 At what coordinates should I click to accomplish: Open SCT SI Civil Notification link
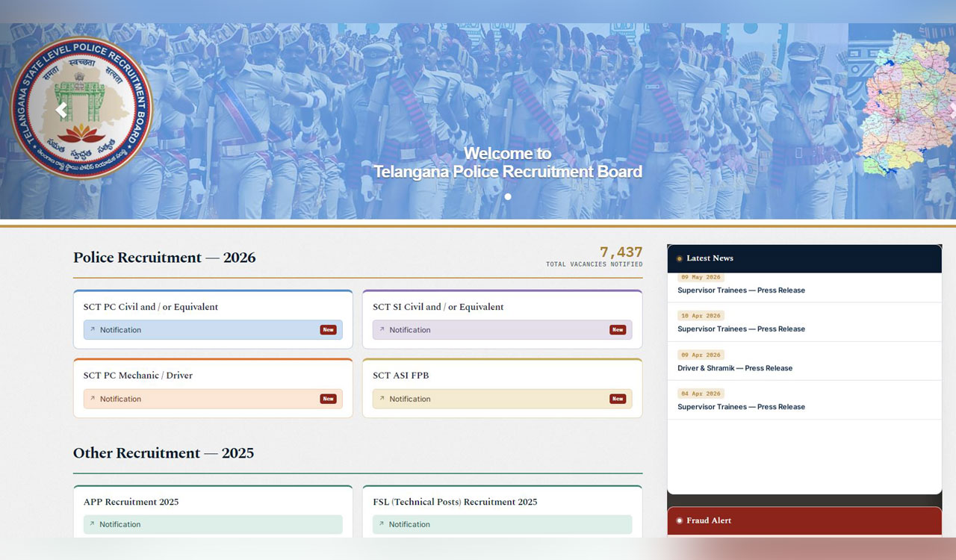pos(502,330)
